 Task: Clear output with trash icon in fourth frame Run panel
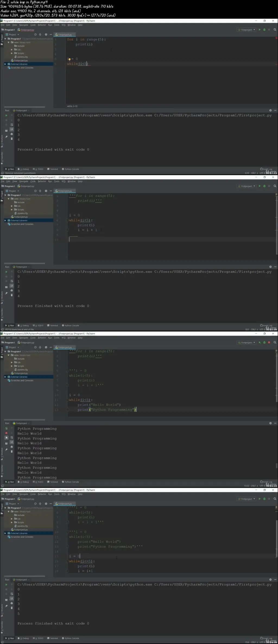[x=12, y=608]
